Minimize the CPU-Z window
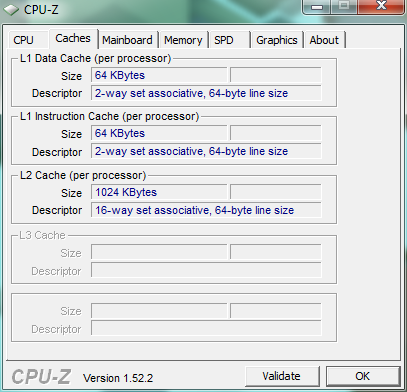This screenshot has width=407, height=392. [317, 7]
